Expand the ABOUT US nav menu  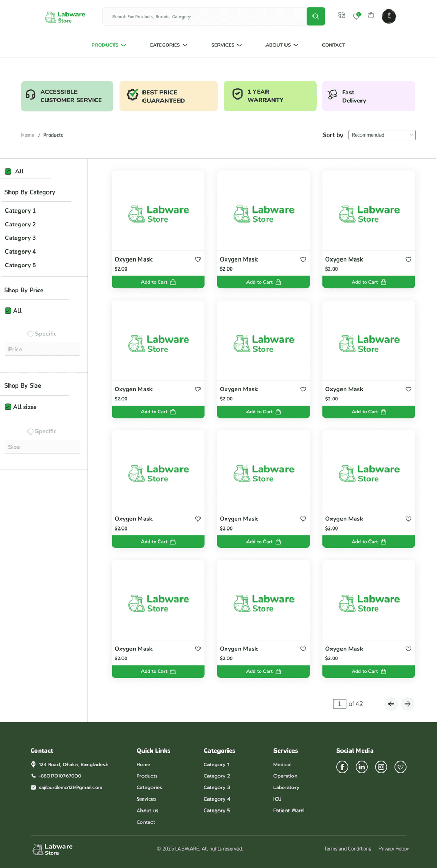point(281,45)
